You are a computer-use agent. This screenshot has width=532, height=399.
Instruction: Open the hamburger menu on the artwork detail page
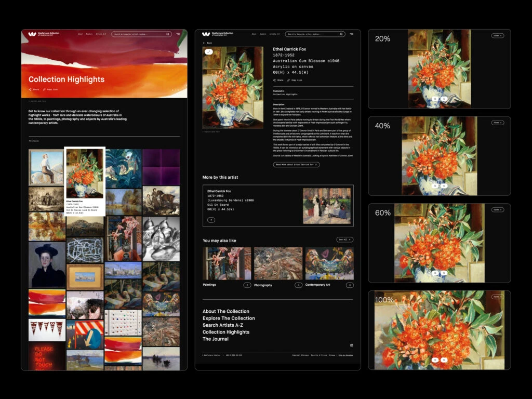(352, 34)
